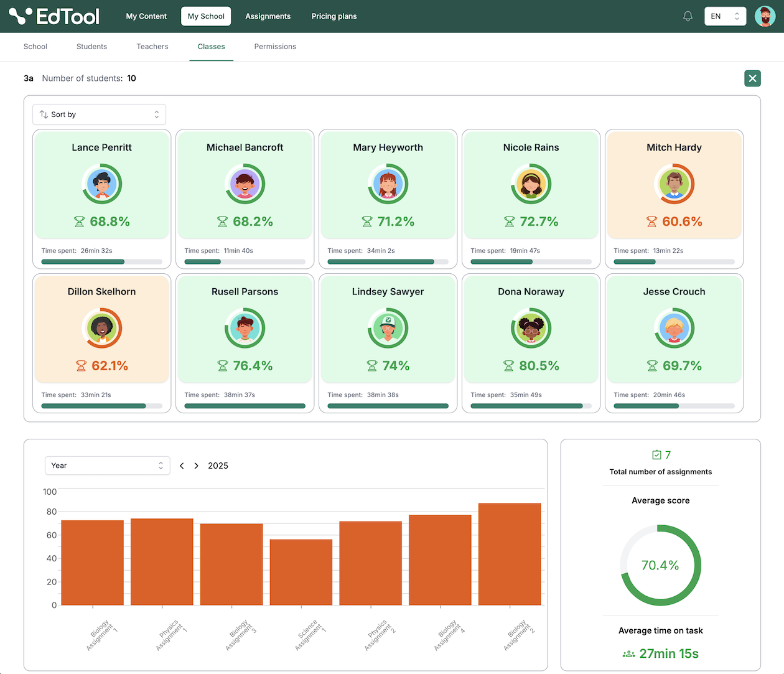This screenshot has width=784, height=674.
Task: Click trophy icon beside 76.4% score
Action: (x=222, y=366)
